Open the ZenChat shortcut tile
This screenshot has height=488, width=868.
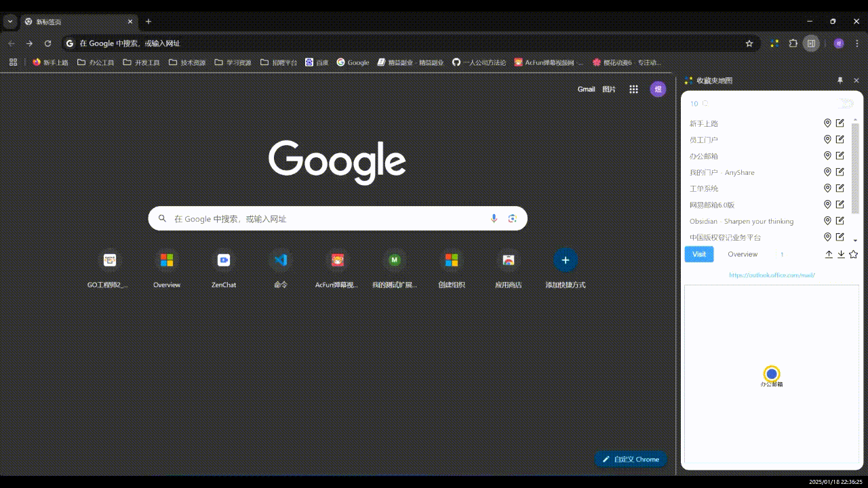(224, 269)
